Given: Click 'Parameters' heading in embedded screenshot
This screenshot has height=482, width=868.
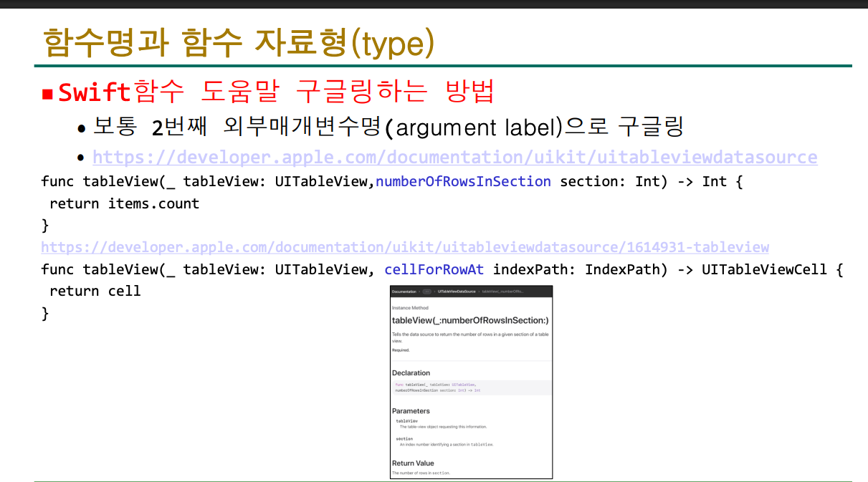Looking at the screenshot, I should pyautogui.click(x=411, y=411).
